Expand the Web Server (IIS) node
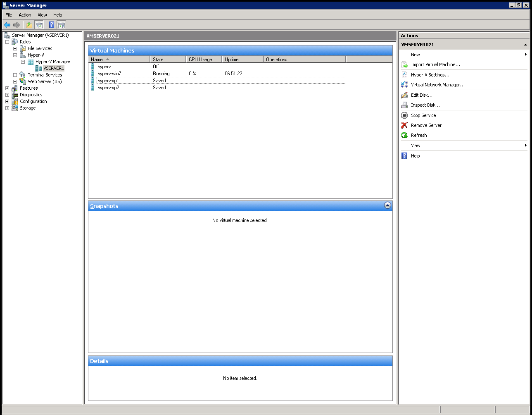 [15, 81]
